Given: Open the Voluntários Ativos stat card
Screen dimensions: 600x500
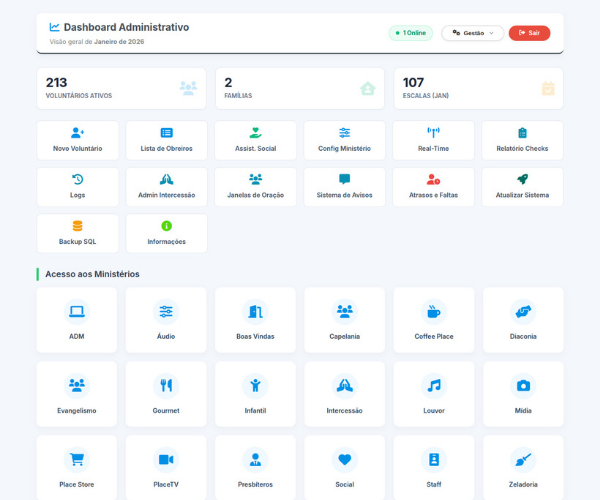Looking at the screenshot, I should pos(121,88).
